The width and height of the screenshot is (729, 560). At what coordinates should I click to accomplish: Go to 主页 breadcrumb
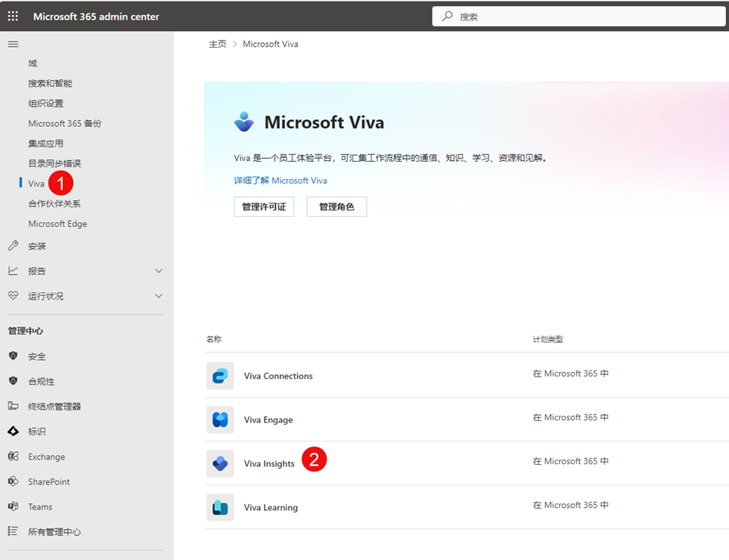pyautogui.click(x=217, y=44)
